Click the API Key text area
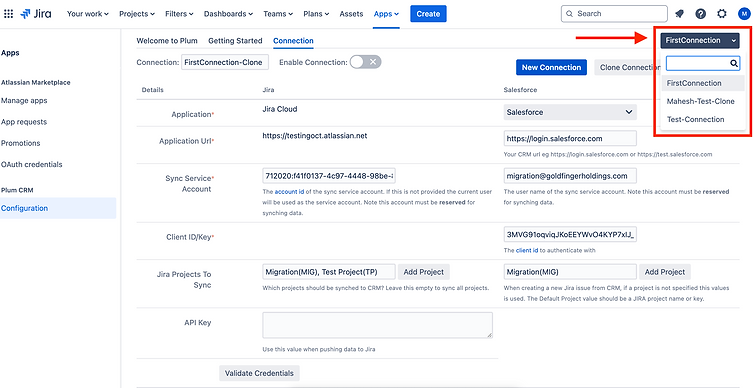753x388 pixels. [x=377, y=325]
